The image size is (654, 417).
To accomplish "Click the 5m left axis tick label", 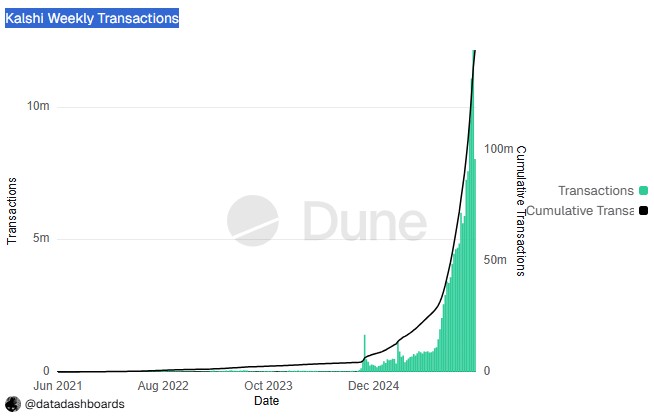I will pyautogui.click(x=42, y=239).
